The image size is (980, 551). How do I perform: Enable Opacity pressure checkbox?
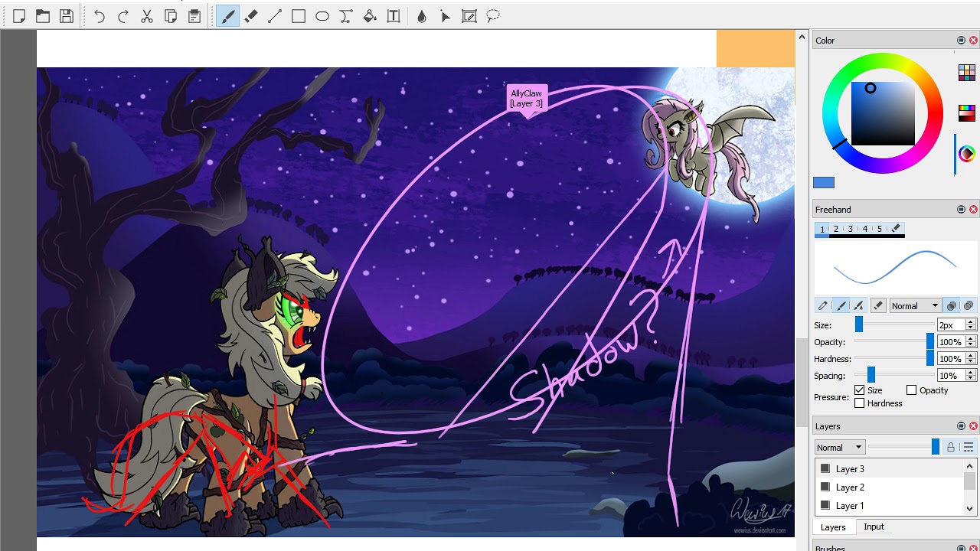click(x=911, y=390)
